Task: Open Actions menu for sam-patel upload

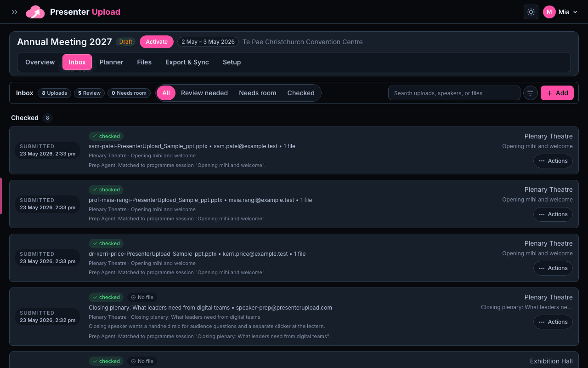Action: [x=553, y=161]
